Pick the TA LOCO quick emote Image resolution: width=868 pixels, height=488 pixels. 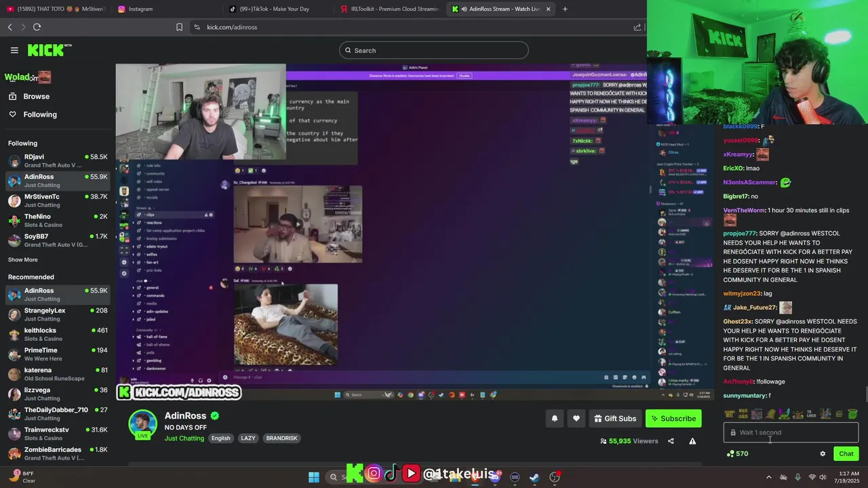(x=811, y=414)
